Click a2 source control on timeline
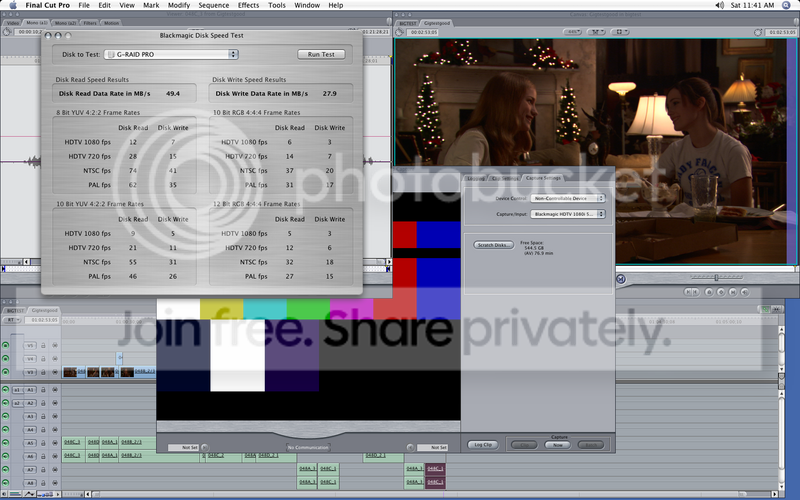This screenshot has height=500, width=800. point(17,403)
